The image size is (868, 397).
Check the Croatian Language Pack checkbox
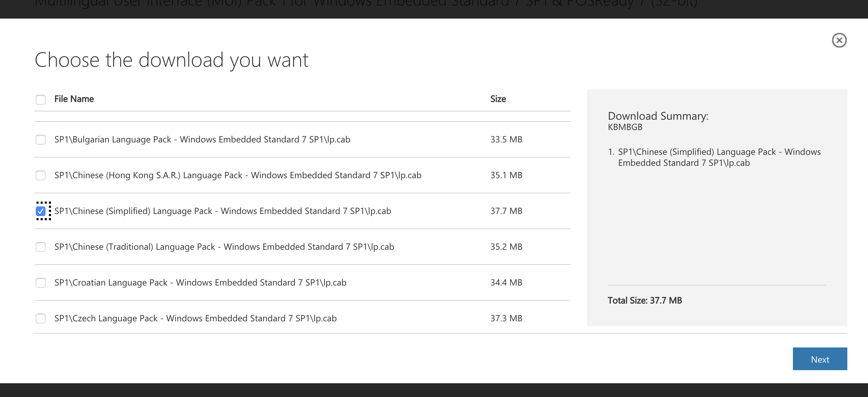click(x=41, y=283)
